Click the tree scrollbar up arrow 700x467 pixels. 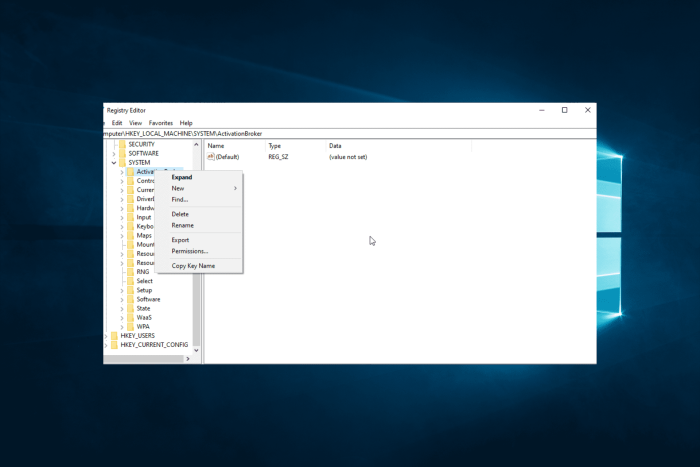196,145
